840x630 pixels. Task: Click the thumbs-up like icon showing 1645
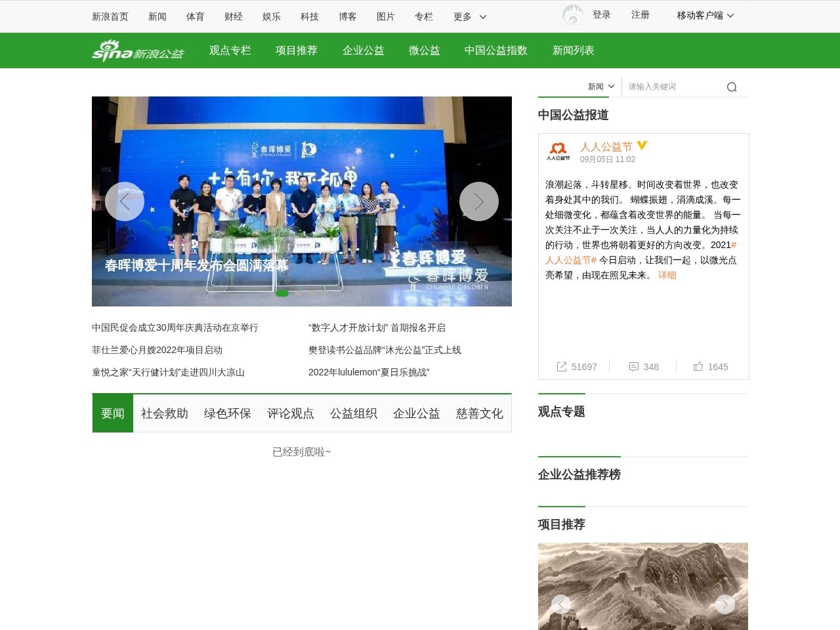pos(698,366)
